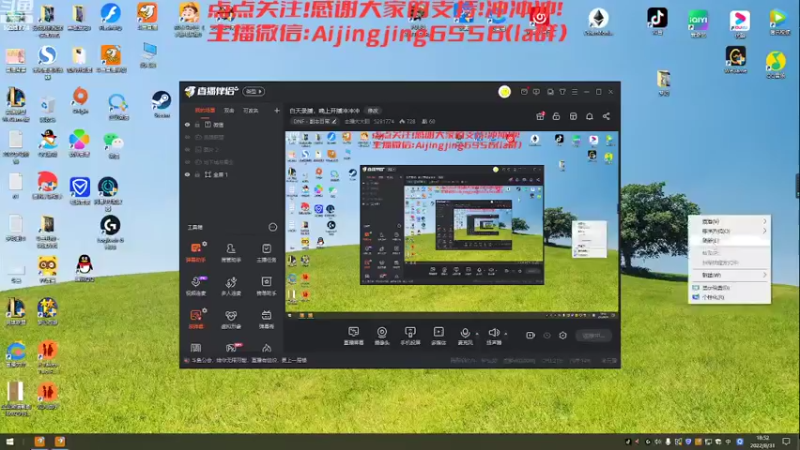Click the 修改 button beside stream title
This screenshot has height=450, width=800.
[373, 111]
